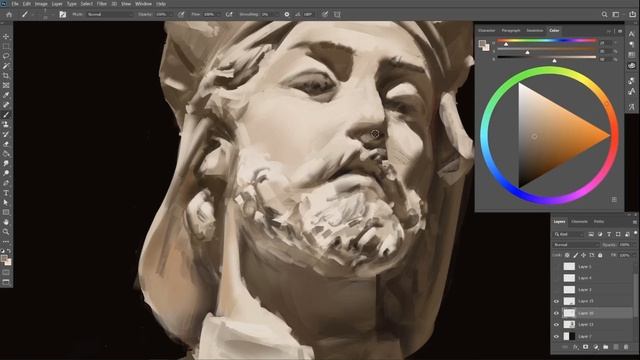Screen dimensions: 640x360
Task: Click the share icon at top right
Action: tap(632, 14)
